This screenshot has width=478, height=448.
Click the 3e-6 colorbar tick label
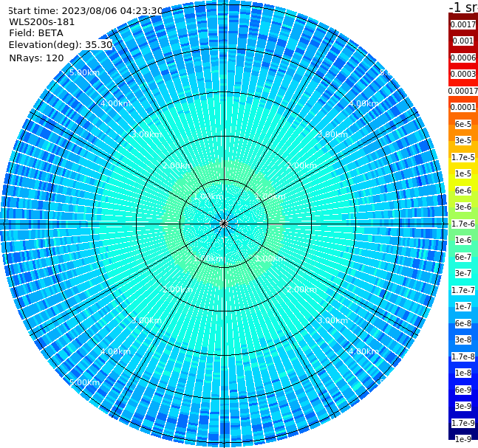(x=463, y=207)
